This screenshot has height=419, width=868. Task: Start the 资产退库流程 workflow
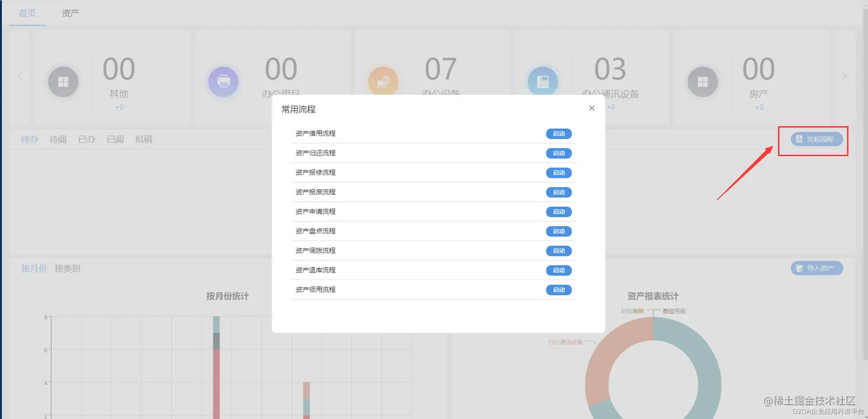coord(559,270)
